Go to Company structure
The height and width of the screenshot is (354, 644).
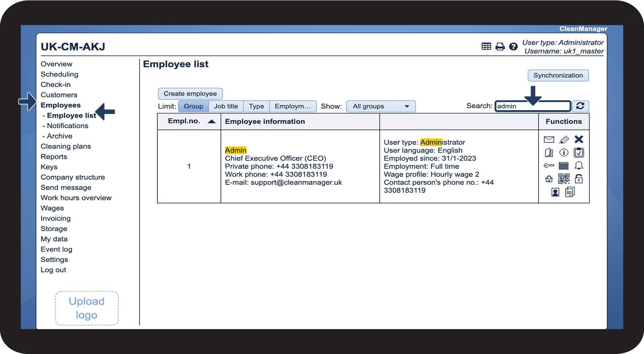[x=73, y=177]
